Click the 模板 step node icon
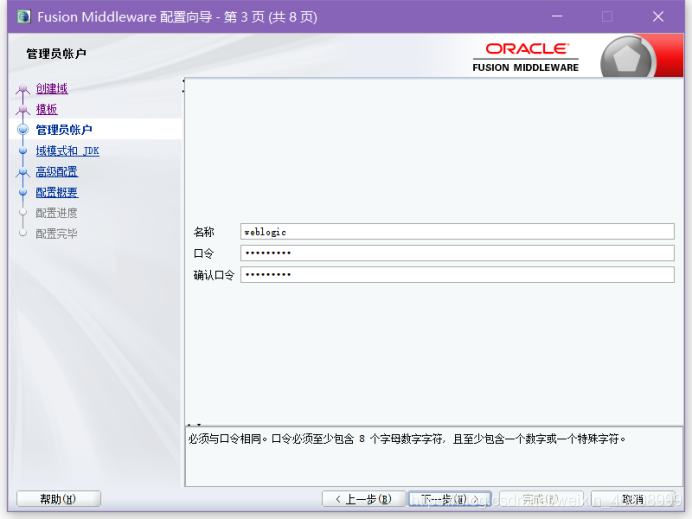 pos(23,109)
